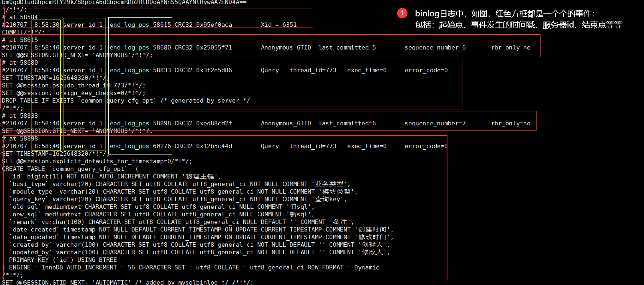
Task: Click the '# at 58898' line
Action: click(x=20, y=139)
